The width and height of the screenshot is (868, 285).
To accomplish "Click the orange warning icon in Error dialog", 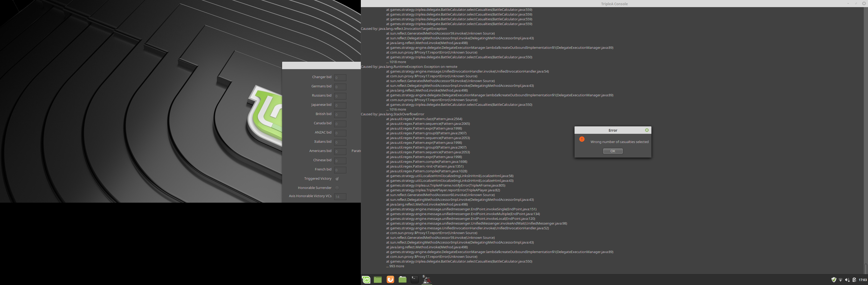I will coord(582,139).
